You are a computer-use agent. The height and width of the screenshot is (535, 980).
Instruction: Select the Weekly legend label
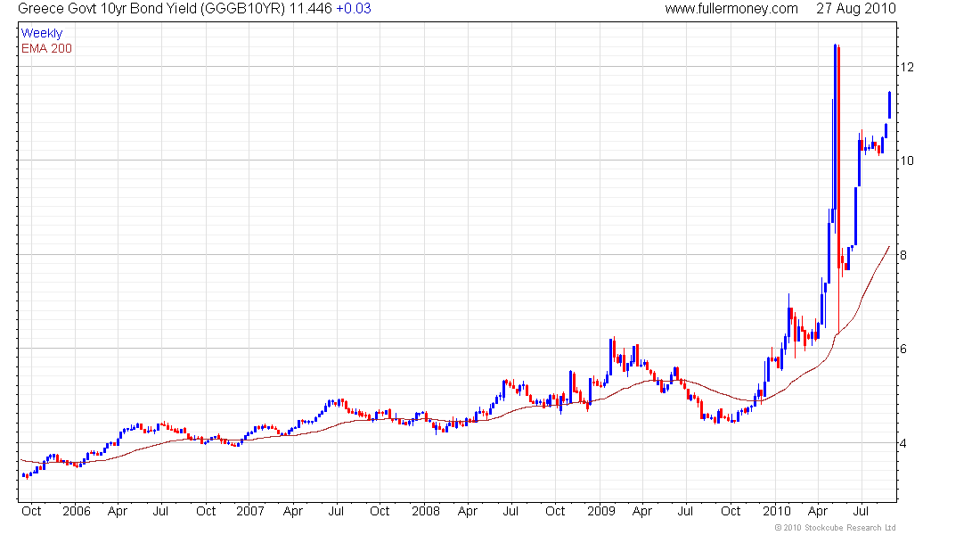[x=41, y=33]
